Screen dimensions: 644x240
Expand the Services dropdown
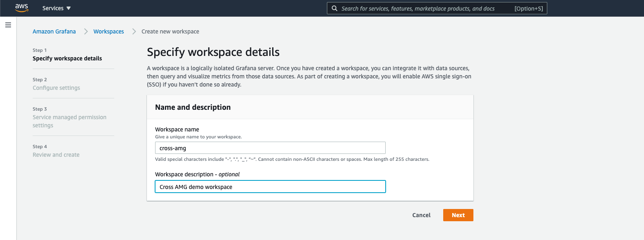coord(56,8)
